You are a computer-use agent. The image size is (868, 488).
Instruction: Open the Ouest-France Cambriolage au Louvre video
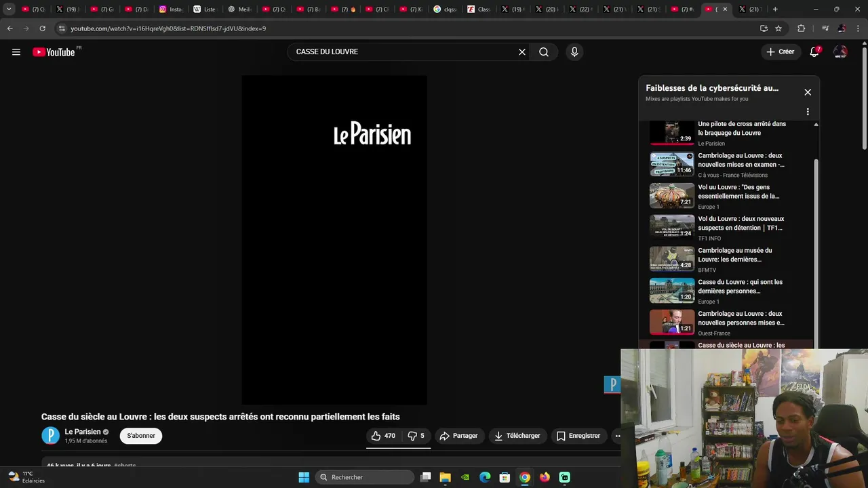point(741,319)
